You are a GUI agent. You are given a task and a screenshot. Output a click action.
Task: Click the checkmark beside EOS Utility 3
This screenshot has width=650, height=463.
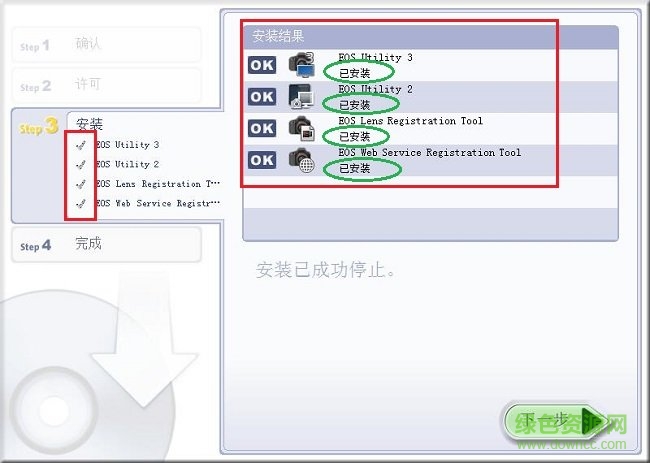tap(81, 145)
